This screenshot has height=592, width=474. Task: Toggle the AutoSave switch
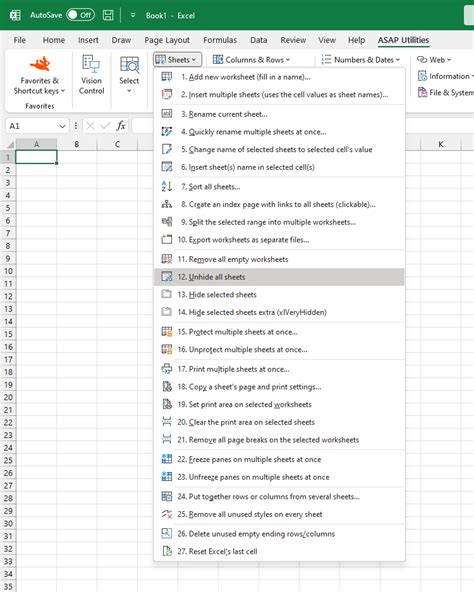[80, 15]
